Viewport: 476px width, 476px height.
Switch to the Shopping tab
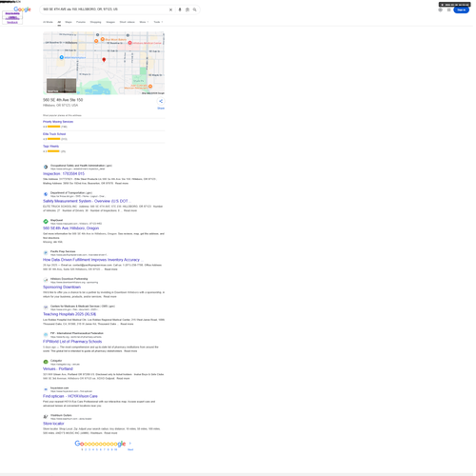pos(95,22)
